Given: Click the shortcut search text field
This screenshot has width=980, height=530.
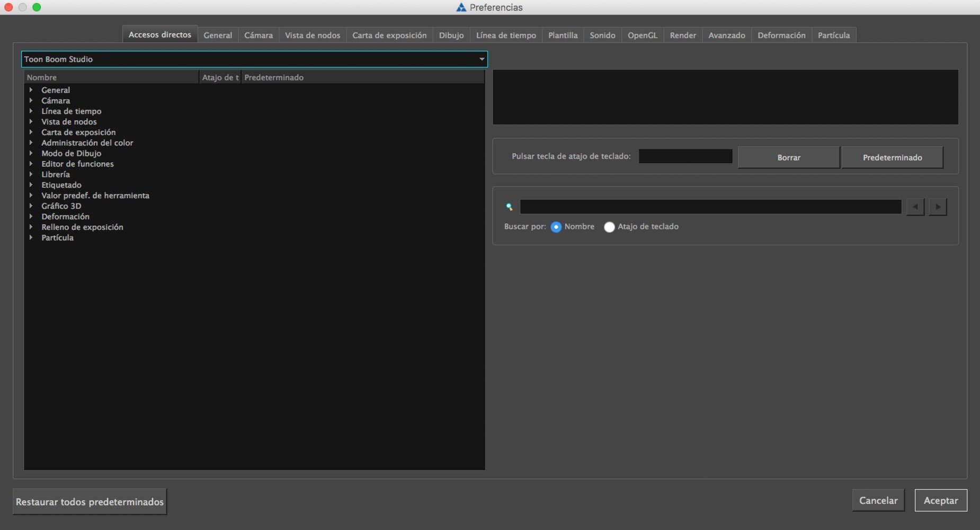Looking at the screenshot, I should click(x=710, y=207).
